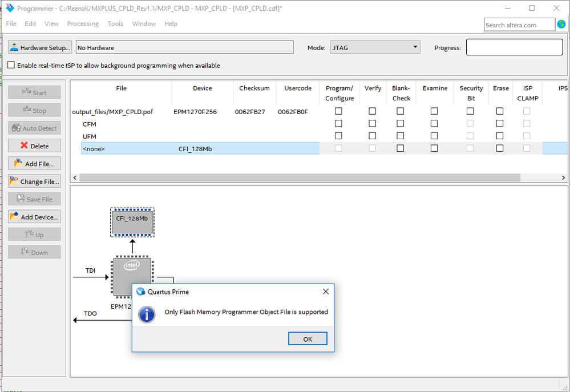
Task: Click the Hardware Setup button
Action: [40, 48]
